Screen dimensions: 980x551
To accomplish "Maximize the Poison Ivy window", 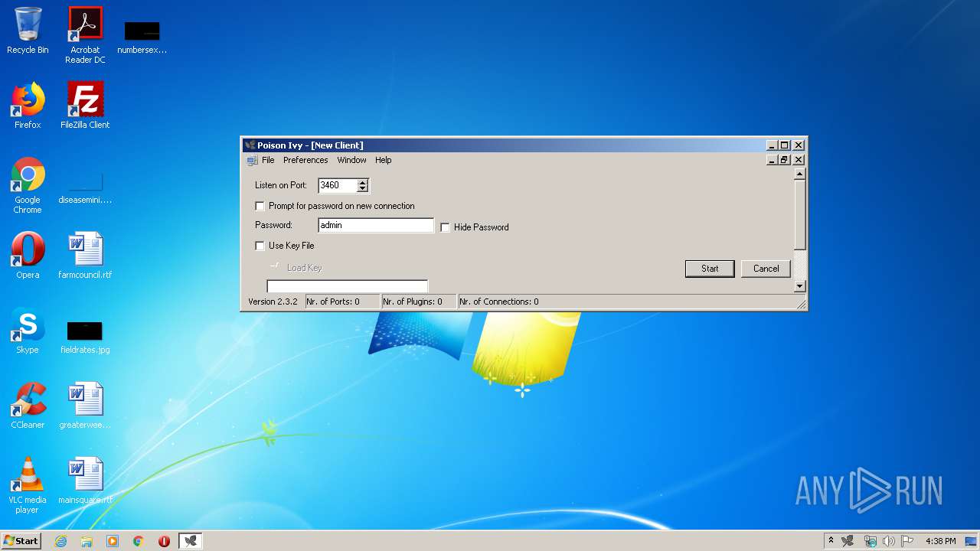I will (784, 145).
